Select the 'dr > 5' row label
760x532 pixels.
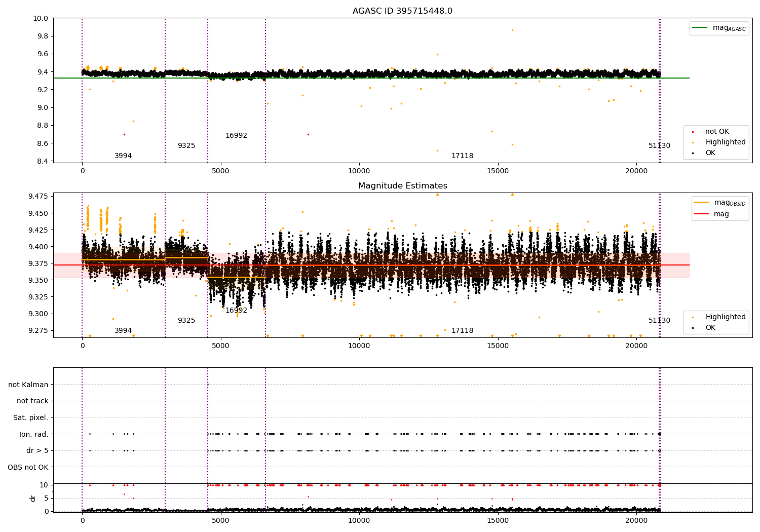pyautogui.click(x=37, y=450)
